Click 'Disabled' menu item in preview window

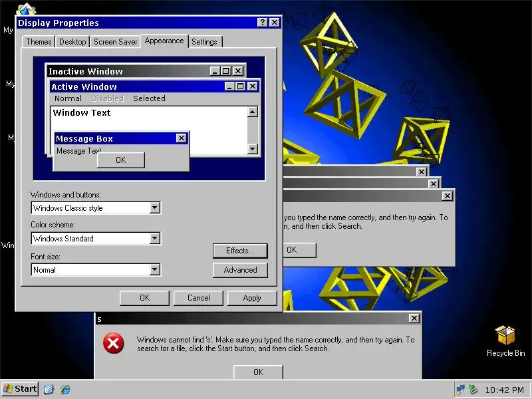[x=108, y=98]
